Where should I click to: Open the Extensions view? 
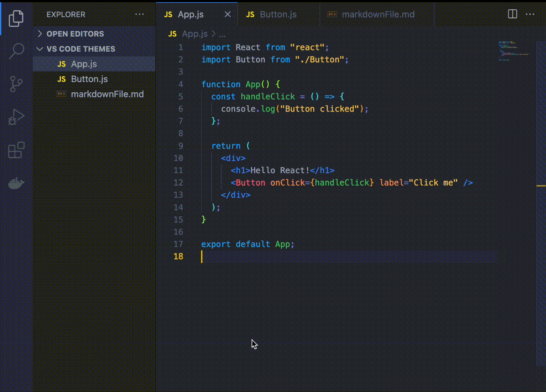click(16, 150)
